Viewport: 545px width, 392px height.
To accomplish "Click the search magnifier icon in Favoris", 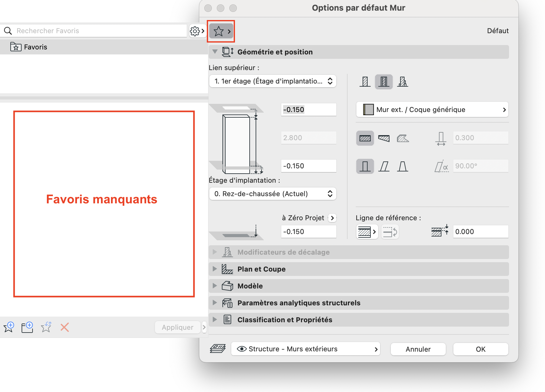I will click(8, 31).
